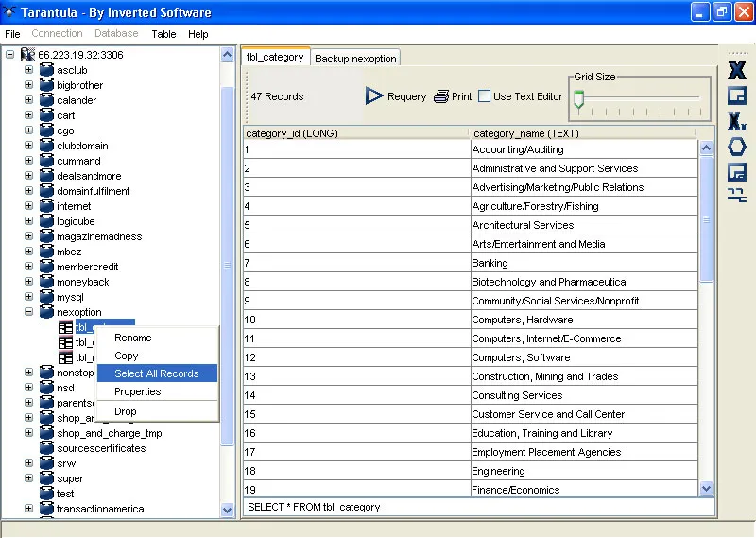The image size is (756, 538).
Task: Click the mysql database icon
Action: tap(46, 297)
